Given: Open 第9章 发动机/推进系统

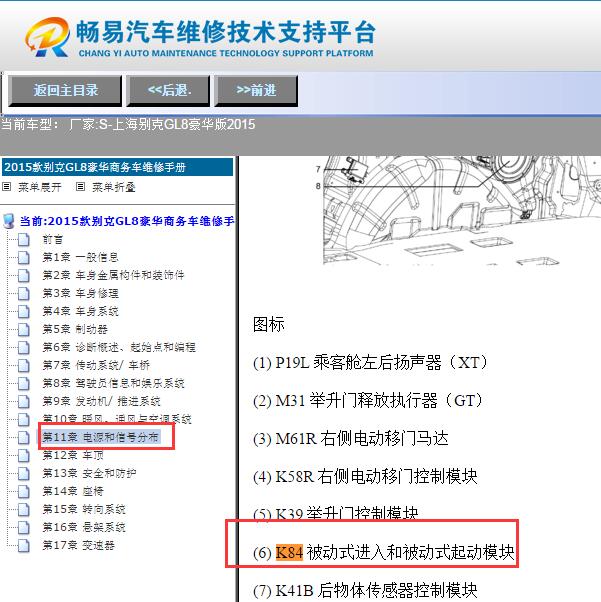Looking at the screenshot, I should point(101,401).
